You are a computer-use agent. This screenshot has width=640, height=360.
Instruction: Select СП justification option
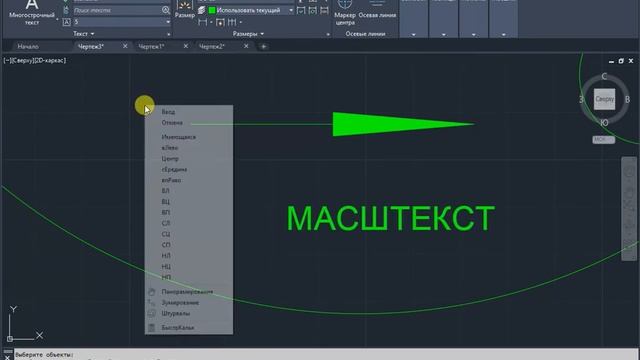pos(189,245)
